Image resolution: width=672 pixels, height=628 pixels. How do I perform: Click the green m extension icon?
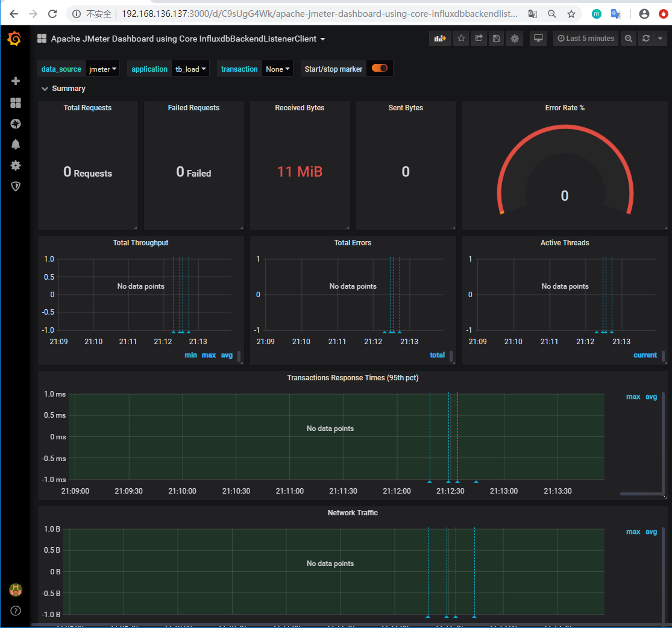tap(596, 14)
